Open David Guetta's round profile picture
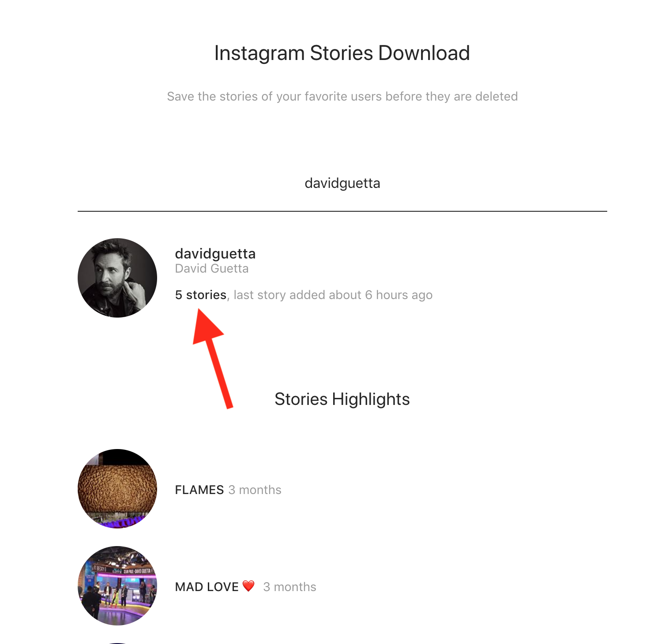The image size is (669, 644). 117,278
